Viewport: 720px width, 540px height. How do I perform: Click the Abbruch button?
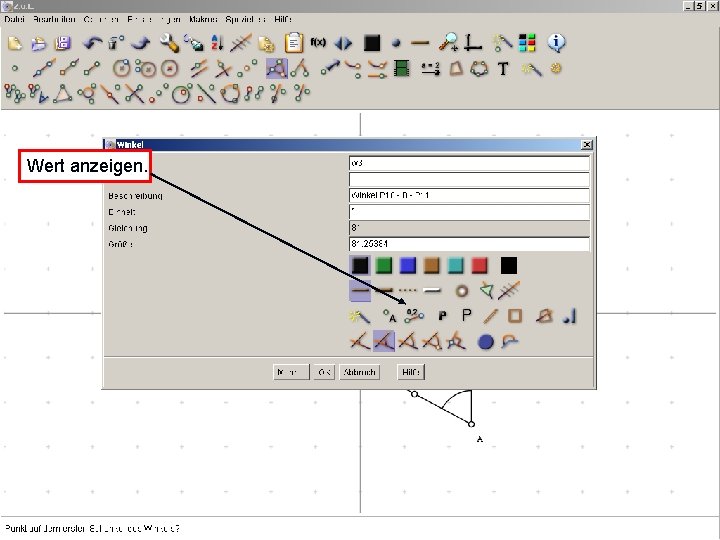click(x=360, y=372)
